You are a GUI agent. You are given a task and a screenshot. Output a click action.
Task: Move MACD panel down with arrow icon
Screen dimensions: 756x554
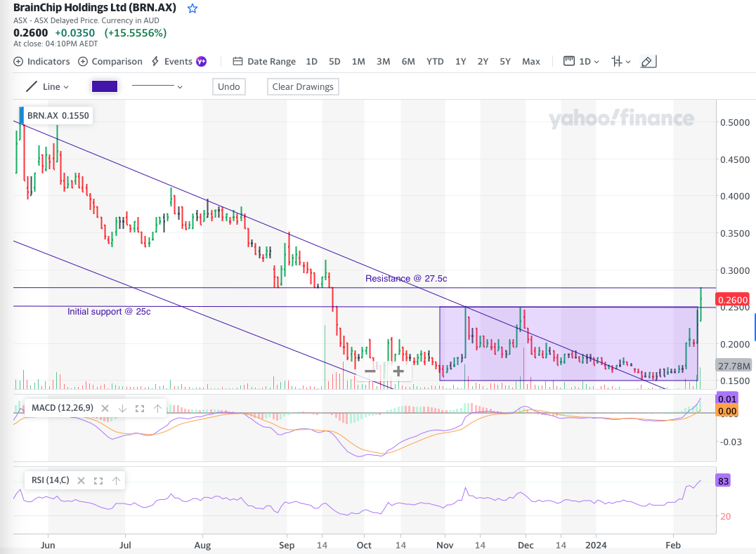(122, 408)
